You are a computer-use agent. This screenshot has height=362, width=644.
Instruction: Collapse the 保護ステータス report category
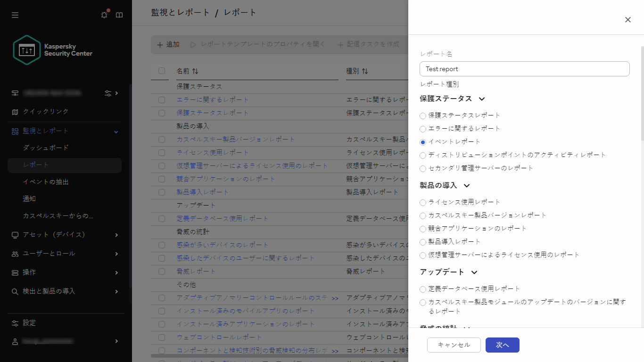(x=481, y=99)
